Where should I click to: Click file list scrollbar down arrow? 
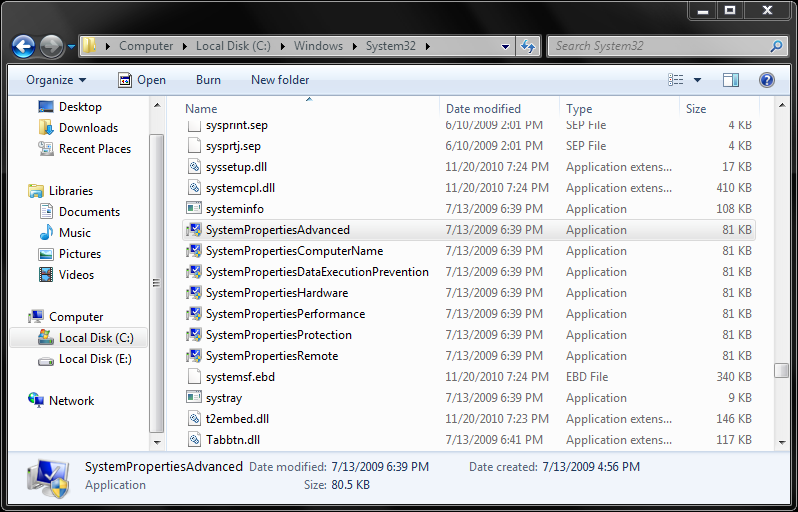tap(782, 443)
